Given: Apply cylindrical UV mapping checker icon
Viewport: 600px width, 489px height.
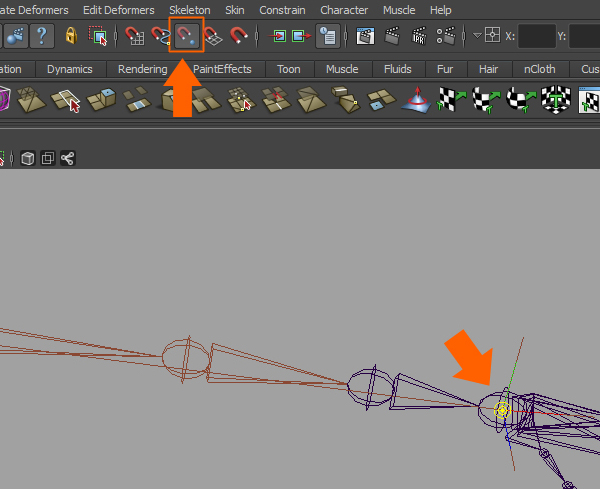Looking at the screenshot, I should [x=486, y=99].
